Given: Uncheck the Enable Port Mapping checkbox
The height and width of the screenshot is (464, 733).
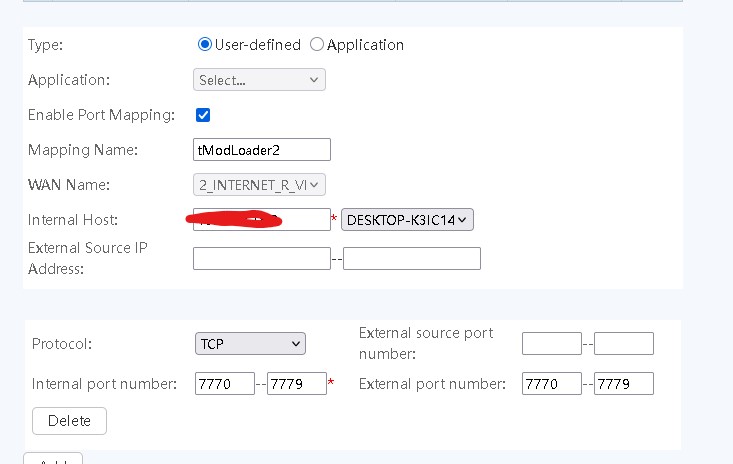Looking at the screenshot, I should (203, 115).
